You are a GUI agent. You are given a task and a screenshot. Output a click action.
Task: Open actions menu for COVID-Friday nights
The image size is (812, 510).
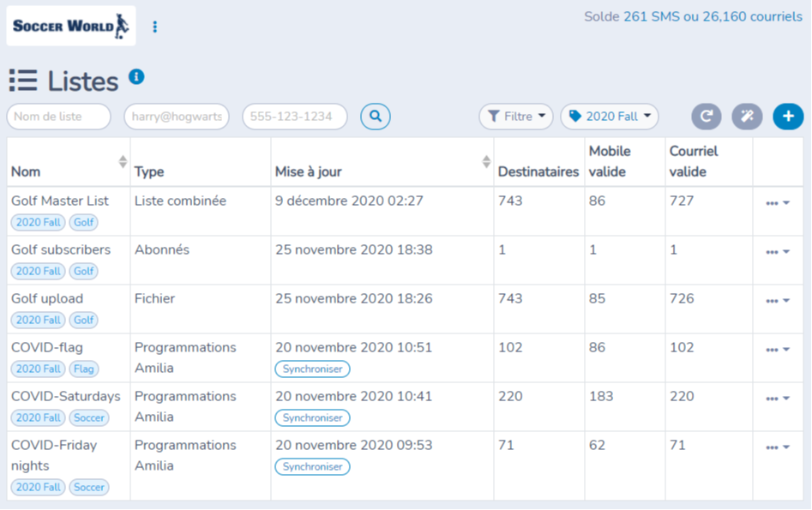click(x=778, y=447)
